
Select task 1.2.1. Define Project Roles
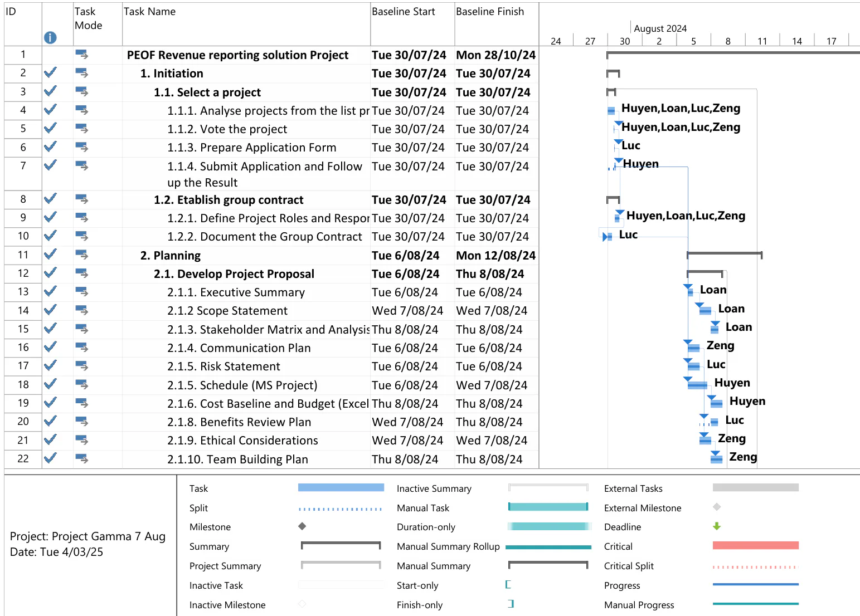pyautogui.click(x=268, y=218)
